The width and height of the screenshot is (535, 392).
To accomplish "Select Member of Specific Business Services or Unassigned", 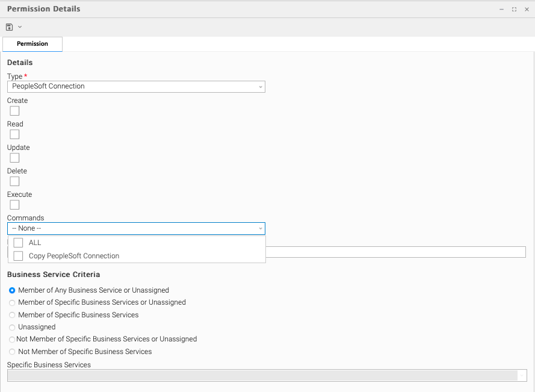I will pyautogui.click(x=12, y=303).
